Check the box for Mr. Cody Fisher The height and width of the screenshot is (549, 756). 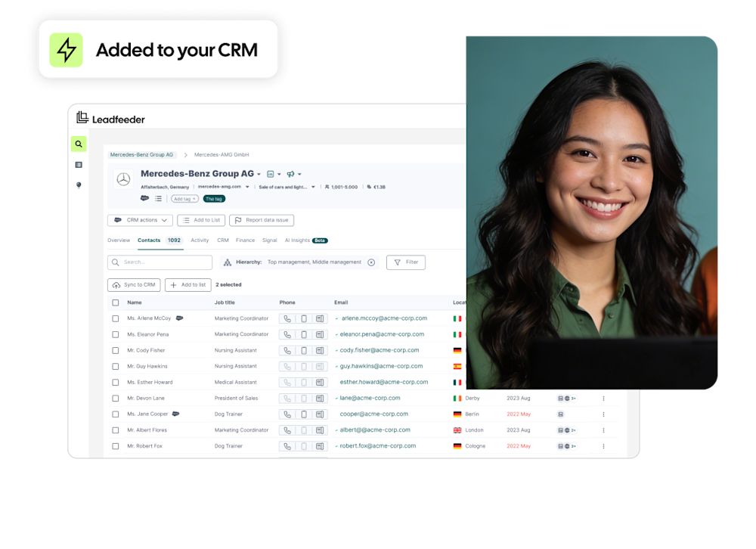click(x=115, y=350)
